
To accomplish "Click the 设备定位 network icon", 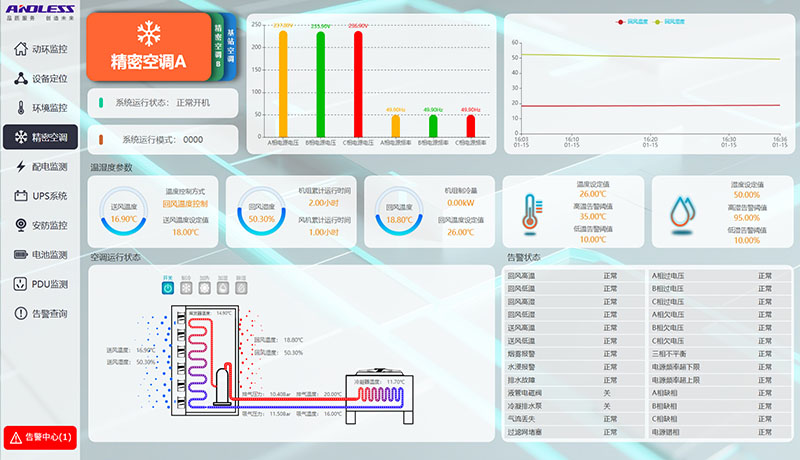I will 22,78.
